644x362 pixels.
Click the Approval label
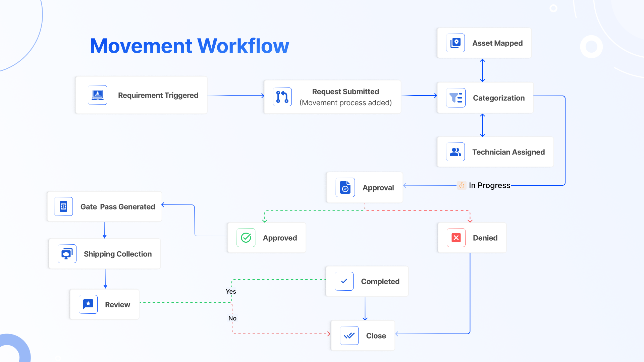(x=378, y=188)
